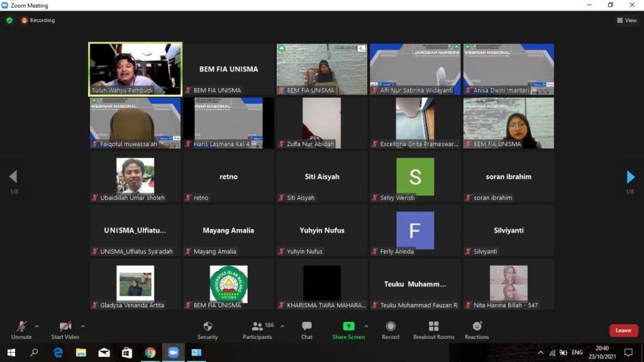Click Ubaidillah Umar sholeh's profile picture
The image size is (644, 362).
coord(135,176)
